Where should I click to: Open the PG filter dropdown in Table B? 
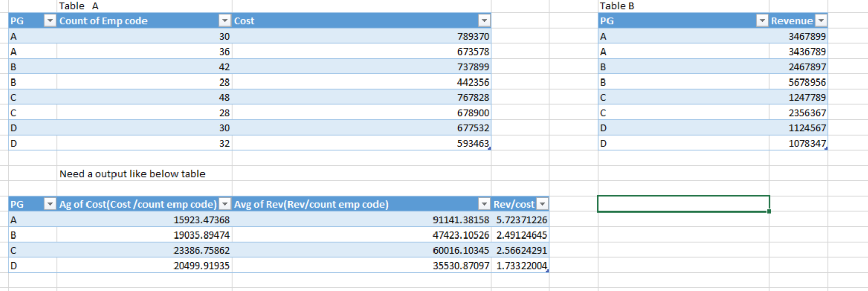click(762, 21)
